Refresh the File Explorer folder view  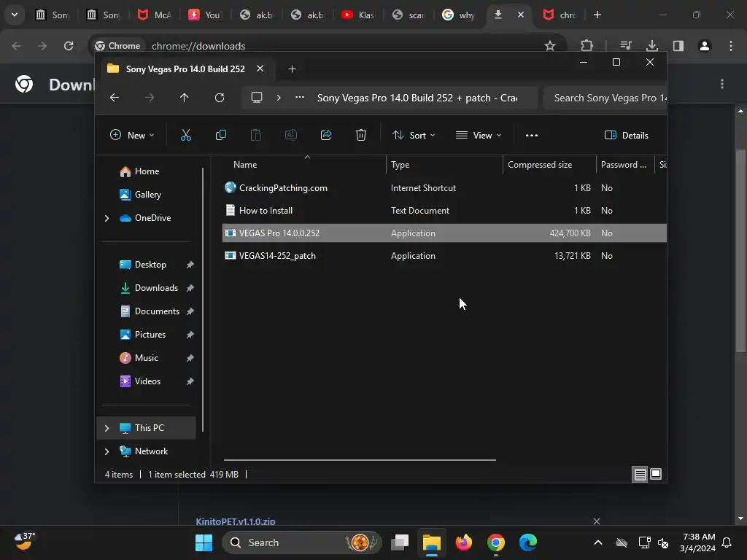coord(219,98)
